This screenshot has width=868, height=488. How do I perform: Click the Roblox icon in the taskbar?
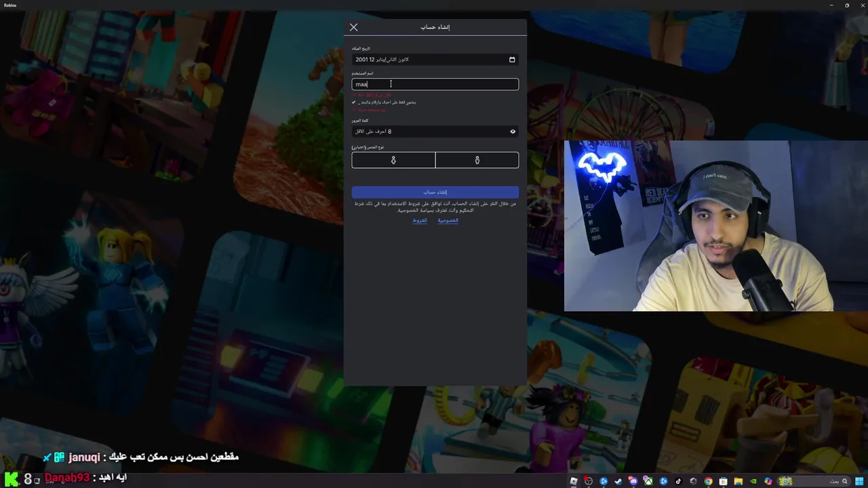pyautogui.click(x=574, y=481)
